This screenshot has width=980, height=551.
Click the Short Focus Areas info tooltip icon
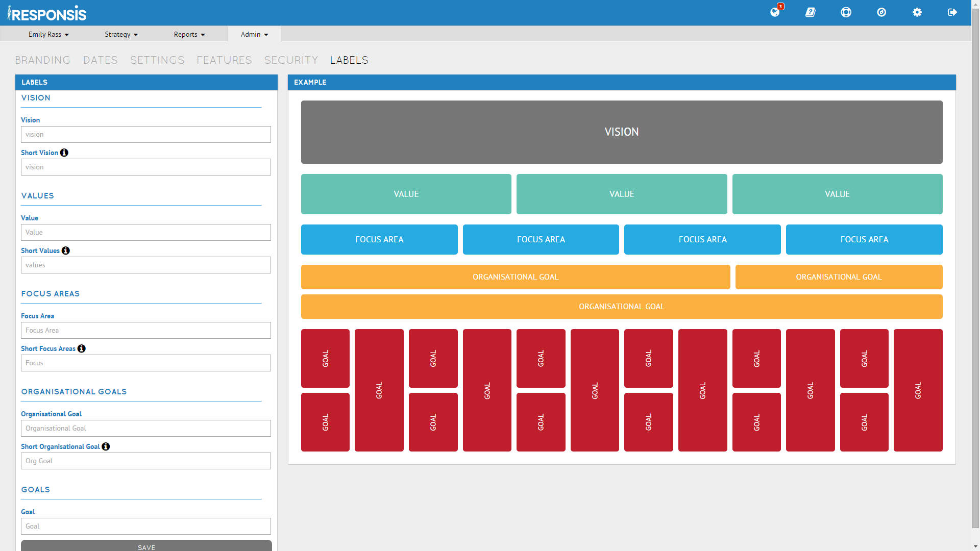click(82, 348)
